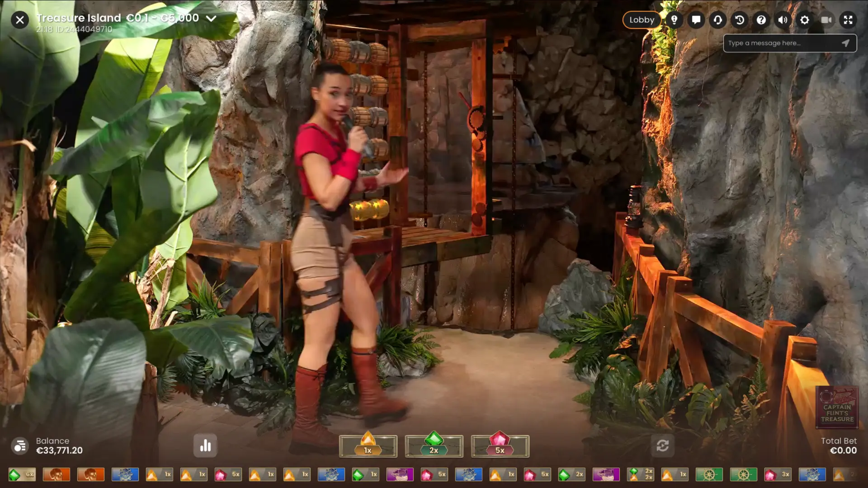Viewport: 868px width, 488px height.
Task: Select the green wheel tile beside pink 3x
Action: click(744, 474)
